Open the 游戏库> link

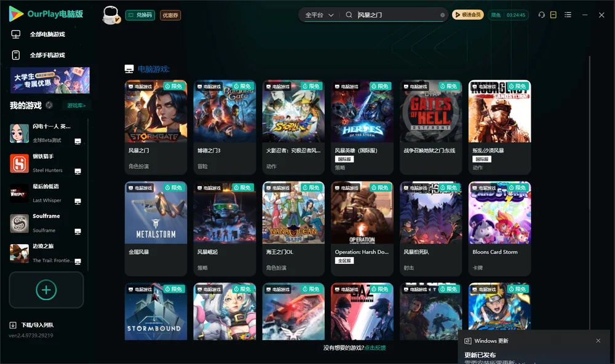click(76, 106)
